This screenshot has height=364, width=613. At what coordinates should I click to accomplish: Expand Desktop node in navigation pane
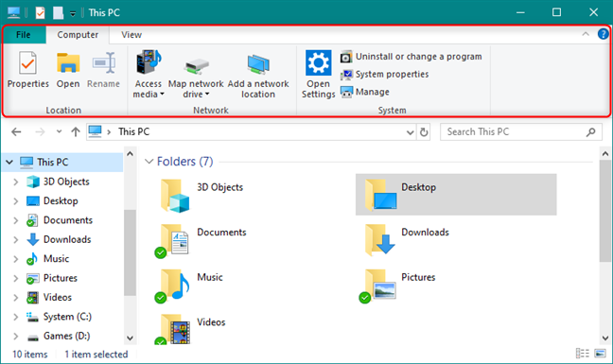point(16,201)
